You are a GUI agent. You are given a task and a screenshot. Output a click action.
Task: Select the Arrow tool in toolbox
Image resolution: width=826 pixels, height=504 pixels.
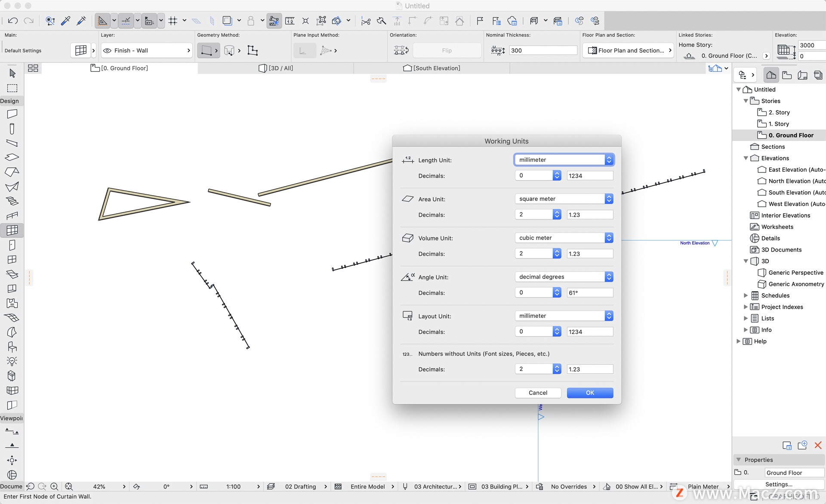point(12,74)
